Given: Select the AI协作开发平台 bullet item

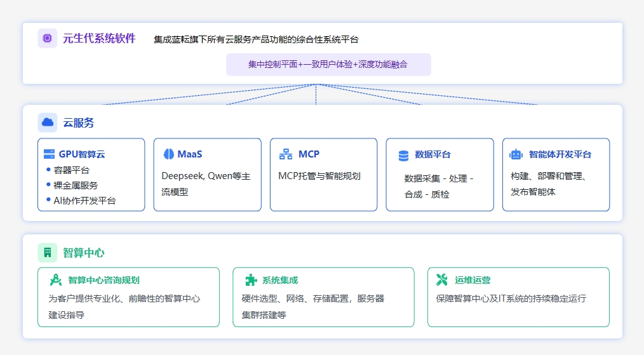Looking at the screenshot, I should coord(84,201).
